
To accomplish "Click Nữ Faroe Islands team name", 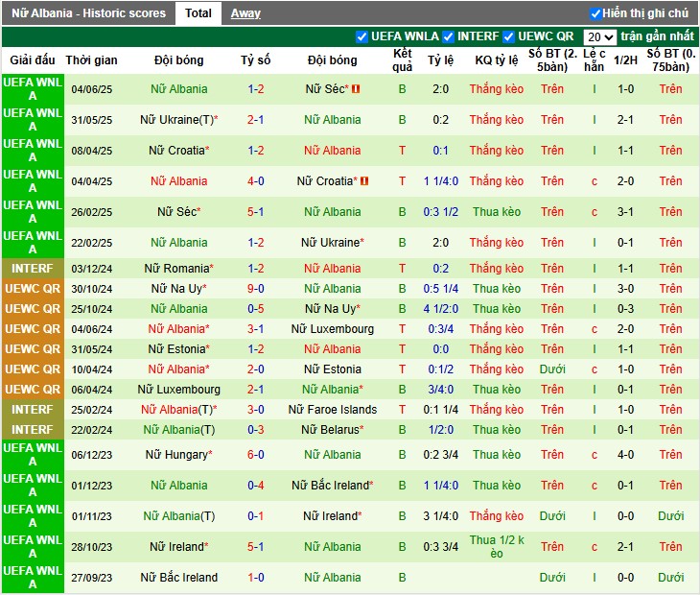I will click(x=332, y=410).
